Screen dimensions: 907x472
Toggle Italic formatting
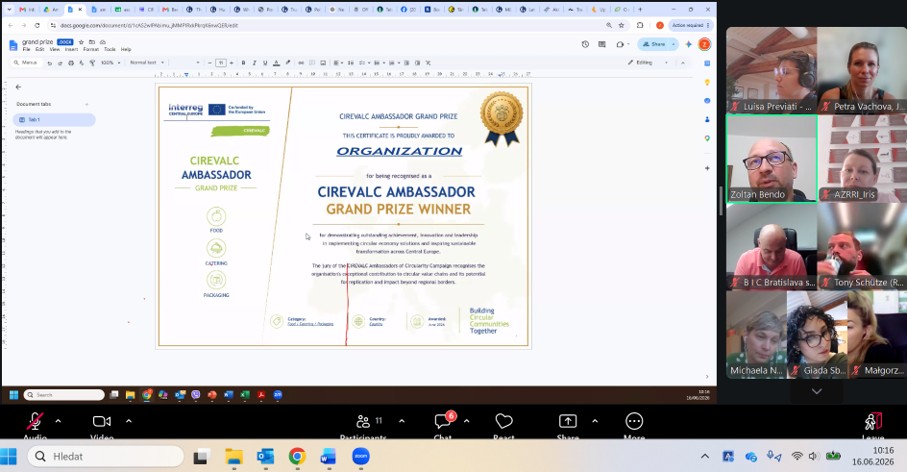(254, 62)
